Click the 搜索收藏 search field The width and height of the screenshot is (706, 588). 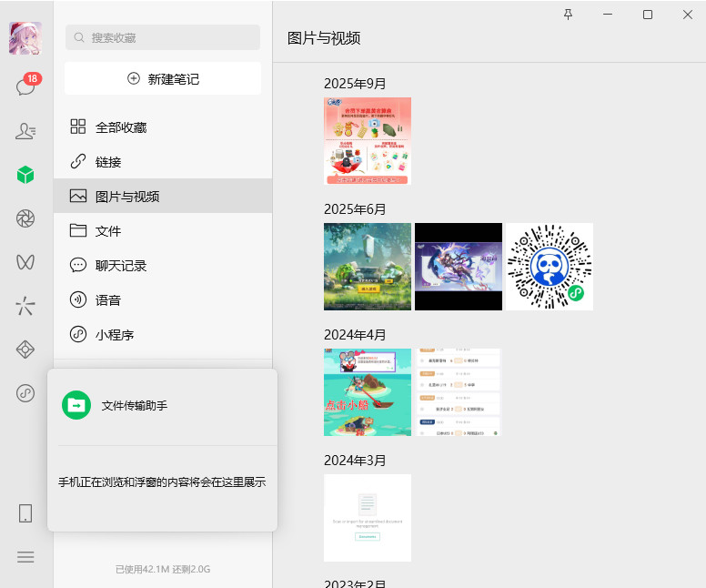click(163, 37)
